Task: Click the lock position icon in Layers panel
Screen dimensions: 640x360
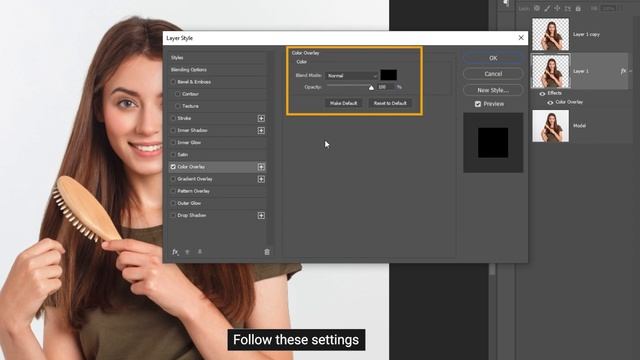Action: coord(557,8)
